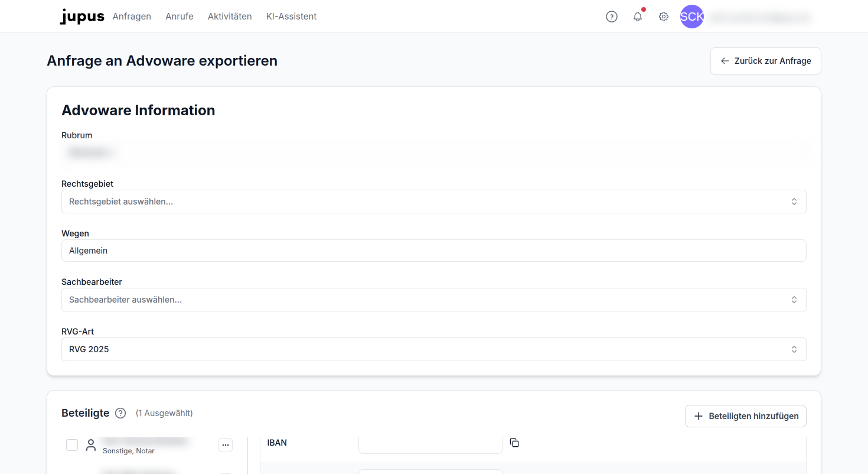Viewport: 868px width, 474px height.
Task: Click the Sachbearbeiter field label
Action: coord(92,282)
